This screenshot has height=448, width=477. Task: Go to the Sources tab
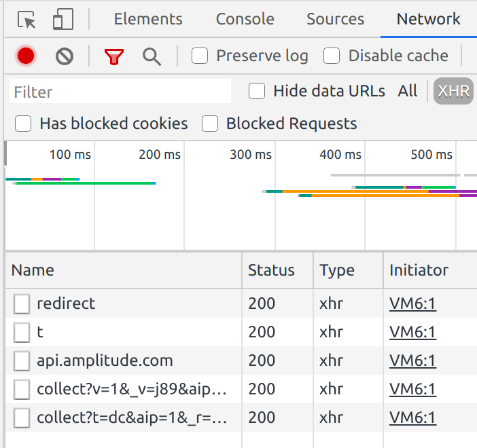tap(335, 20)
